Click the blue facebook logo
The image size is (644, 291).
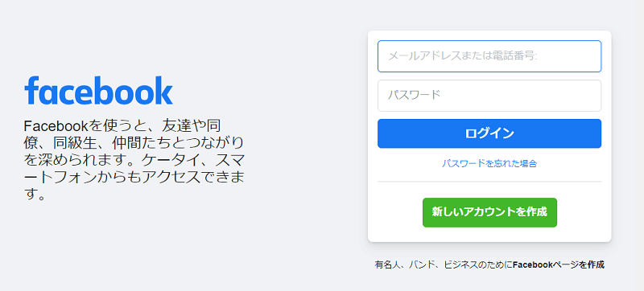[x=98, y=90]
